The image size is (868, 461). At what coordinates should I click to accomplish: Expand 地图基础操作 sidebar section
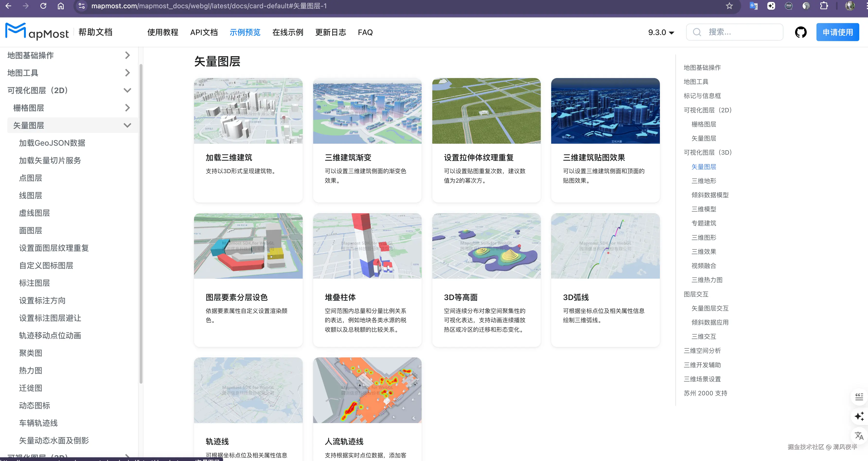(x=127, y=55)
